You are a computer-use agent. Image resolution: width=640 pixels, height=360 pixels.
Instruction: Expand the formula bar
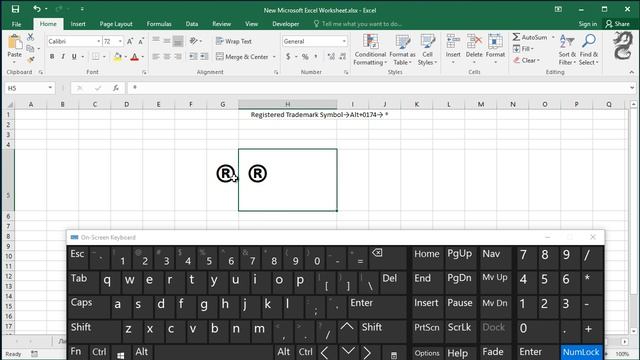(632, 88)
